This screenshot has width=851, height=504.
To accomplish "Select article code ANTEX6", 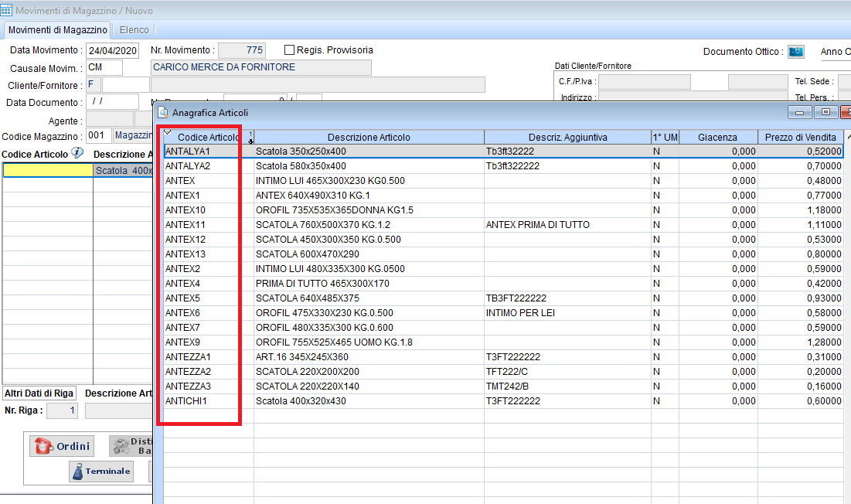I will (182, 312).
